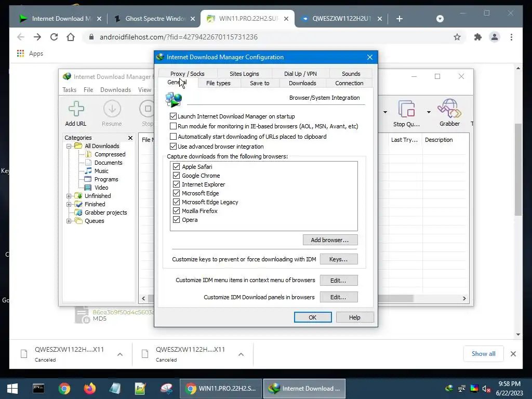Switch to the Dial Up / VPN tab
The height and width of the screenshot is (399, 532).
click(300, 74)
